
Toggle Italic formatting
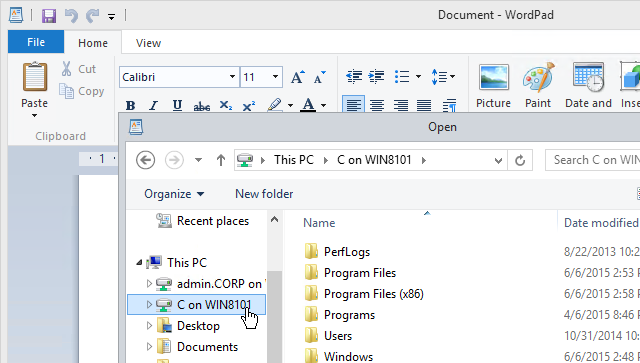click(153, 106)
